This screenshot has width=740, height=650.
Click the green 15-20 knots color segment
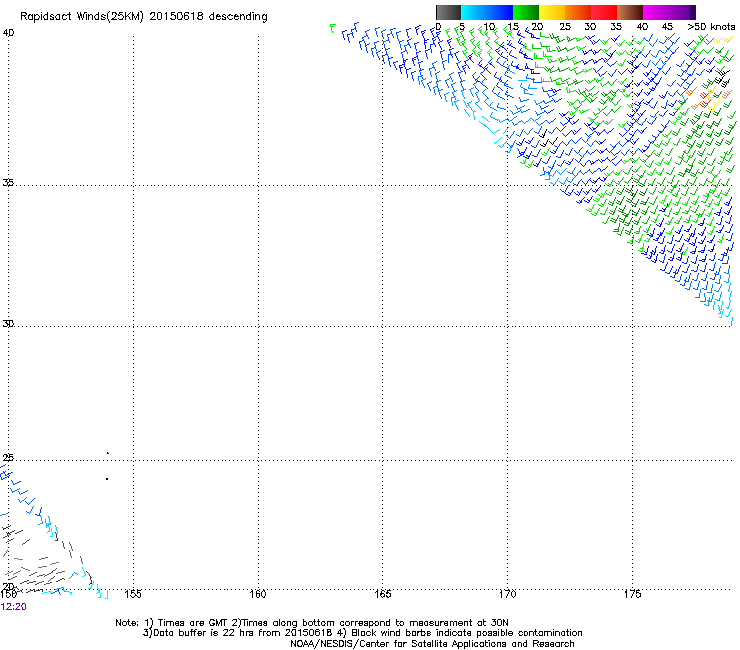tap(526, 12)
